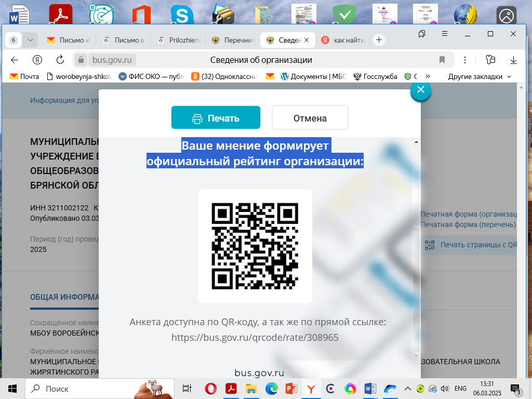Open a new browser tab
This screenshot has height=399, width=532.
pyautogui.click(x=379, y=40)
